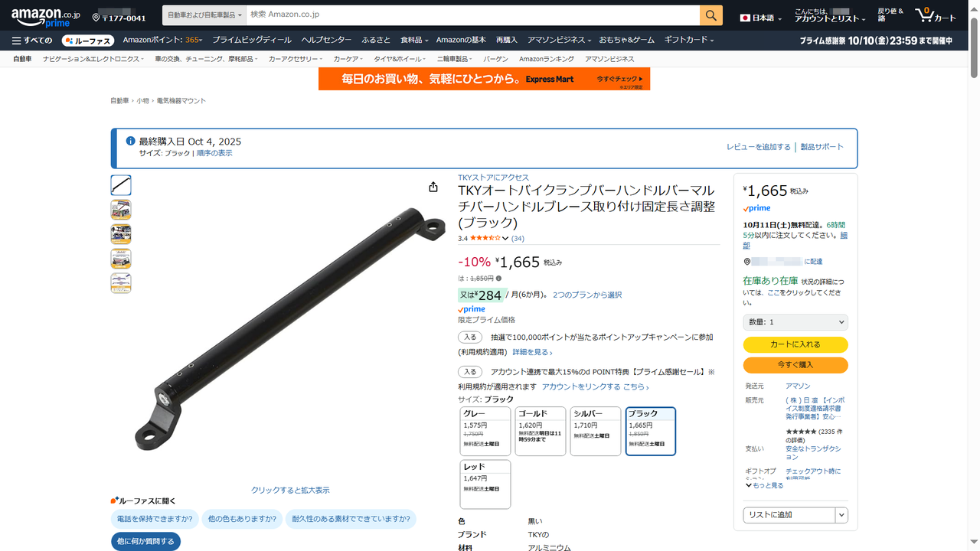The width and height of the screenshot is (980, 551).
Task: Select the ゴールド color option
Action: (541, 432)
